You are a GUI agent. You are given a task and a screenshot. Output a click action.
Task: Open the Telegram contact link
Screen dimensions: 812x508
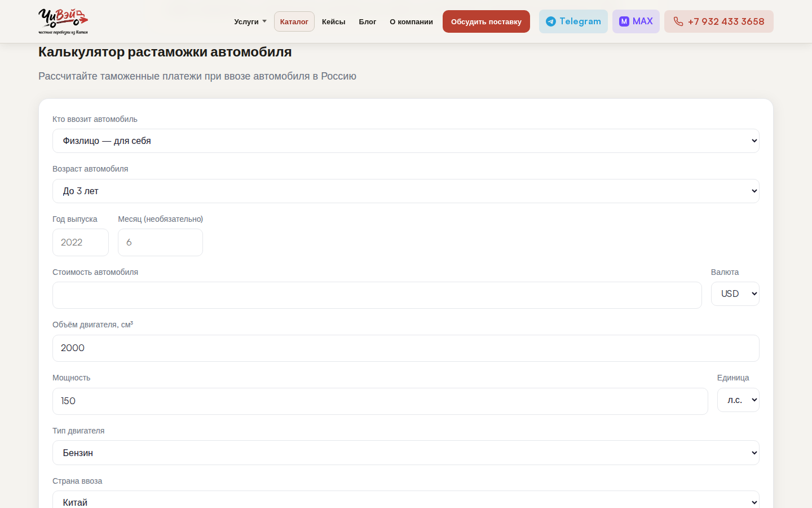[x=573, y=21]
